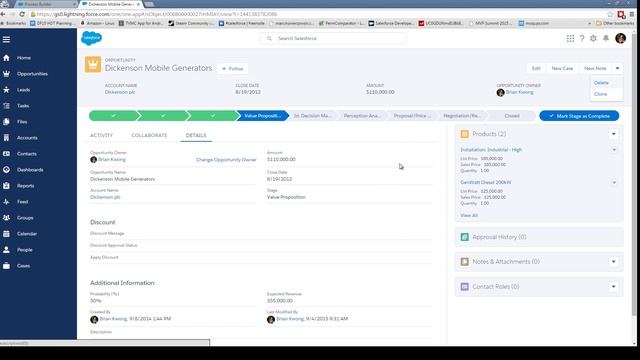Select the Closed stage in path

tap(512, 116)
